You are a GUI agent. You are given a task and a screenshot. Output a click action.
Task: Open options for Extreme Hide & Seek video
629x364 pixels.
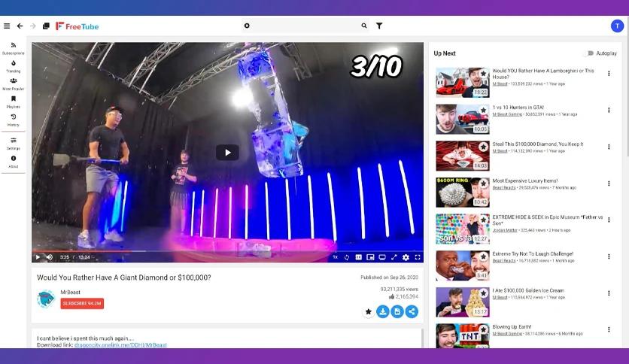click(609, 220)
